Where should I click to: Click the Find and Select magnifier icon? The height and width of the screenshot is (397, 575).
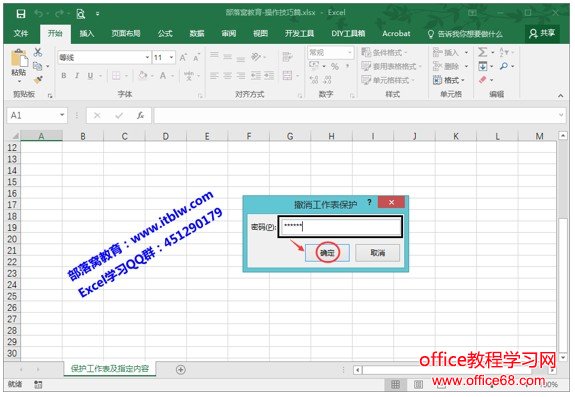504,66
